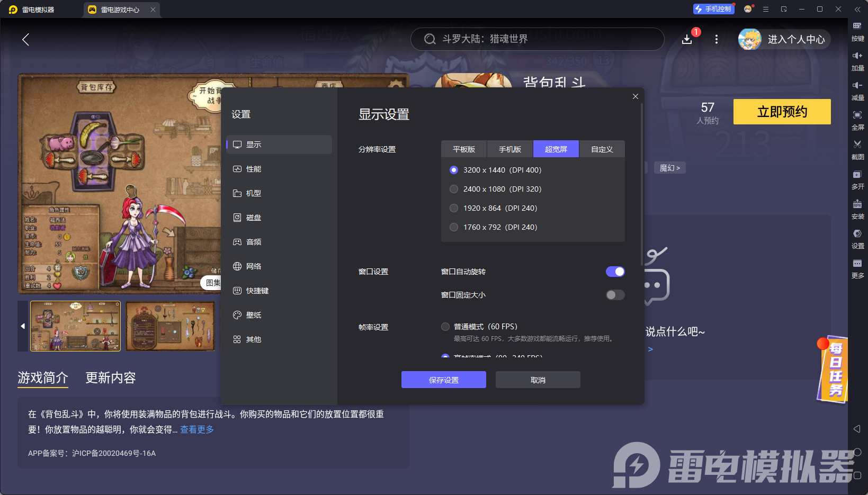
Task: Enable the 窗口固定大小 switch
Action: coord(615,295)
